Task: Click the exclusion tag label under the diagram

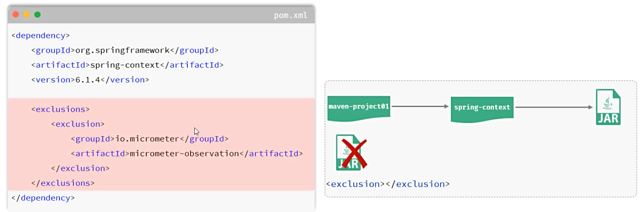Action: click(x=388, y=184)
